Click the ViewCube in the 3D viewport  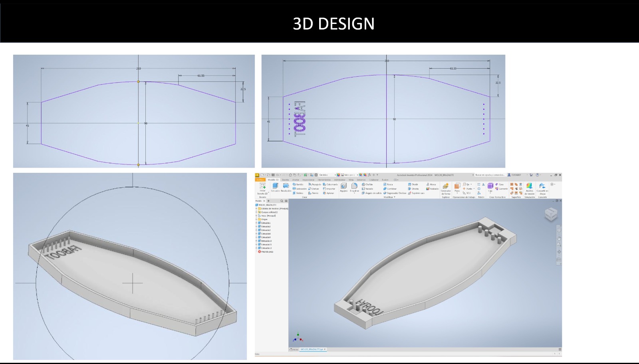551,215
